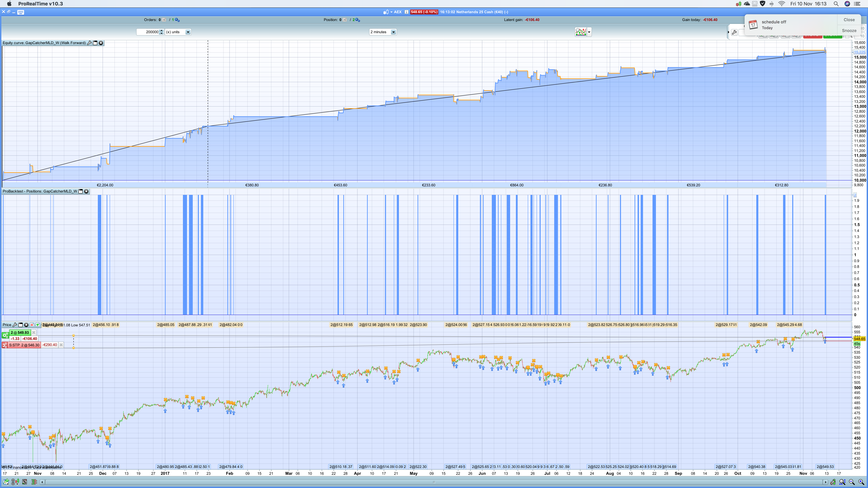Click the red stop order gears icon
Viewport: 868px width, 488px height.
(5, 345)
